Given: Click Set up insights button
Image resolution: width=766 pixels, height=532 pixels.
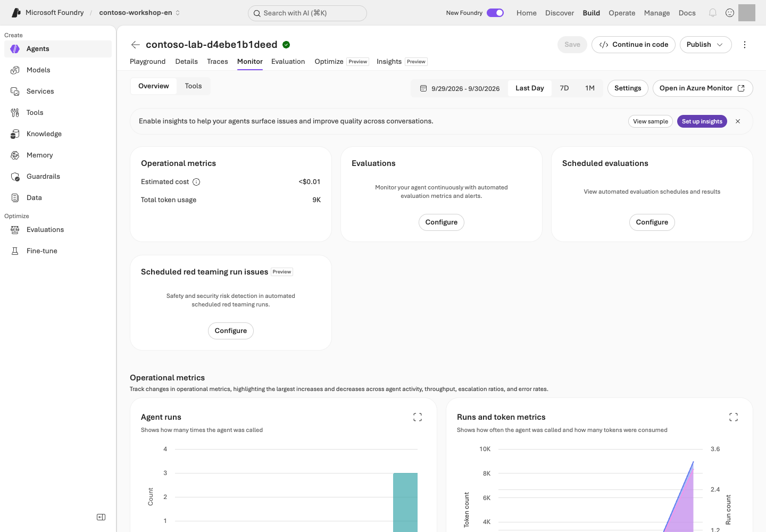Looking at the screenshot, I should 702,121.
